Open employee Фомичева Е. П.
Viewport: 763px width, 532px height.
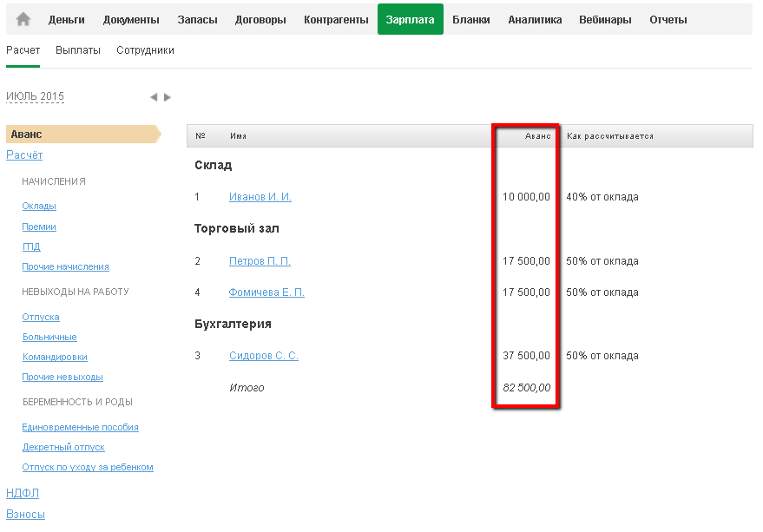coord(266,292)
